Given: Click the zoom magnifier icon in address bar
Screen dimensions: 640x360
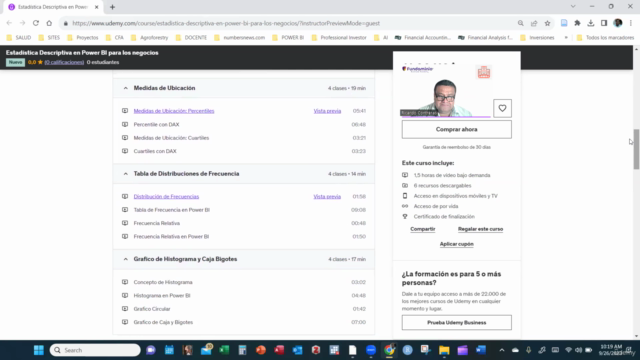Looking at the screenshot, I should (x=520, y=23).
